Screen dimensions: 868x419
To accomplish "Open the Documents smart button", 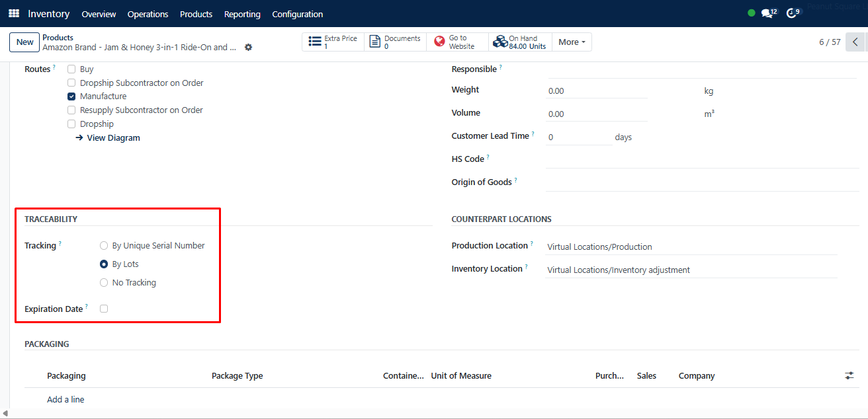I will point(395,42).
